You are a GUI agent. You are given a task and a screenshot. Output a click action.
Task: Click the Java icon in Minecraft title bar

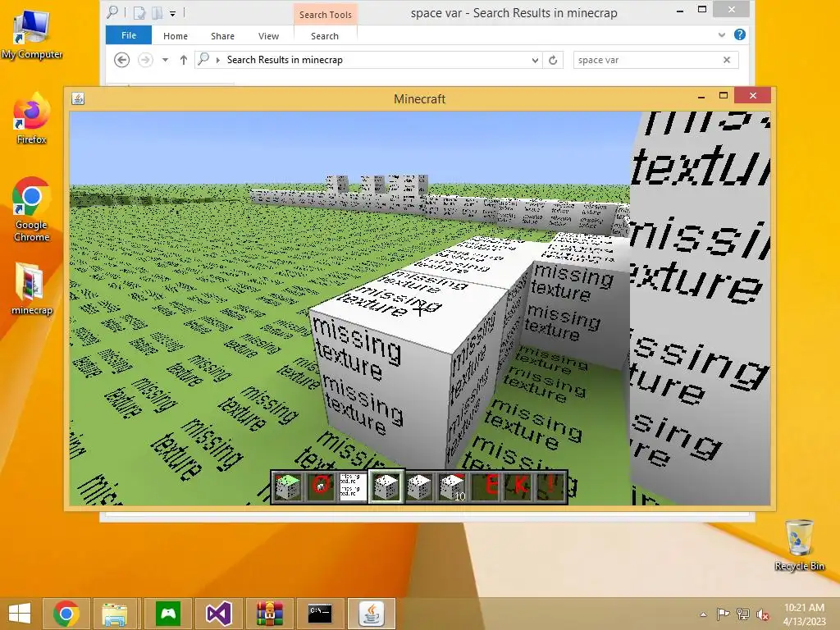tap(78, 98)
